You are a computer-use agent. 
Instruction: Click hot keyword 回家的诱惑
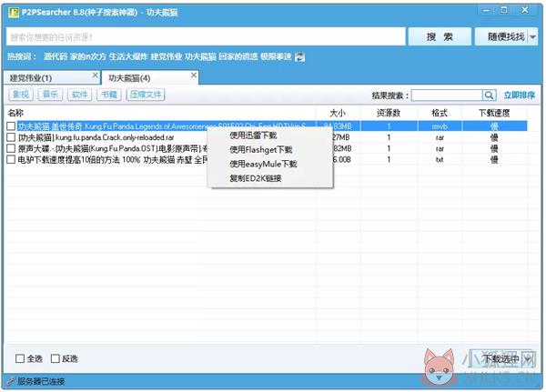coord(238,56)
